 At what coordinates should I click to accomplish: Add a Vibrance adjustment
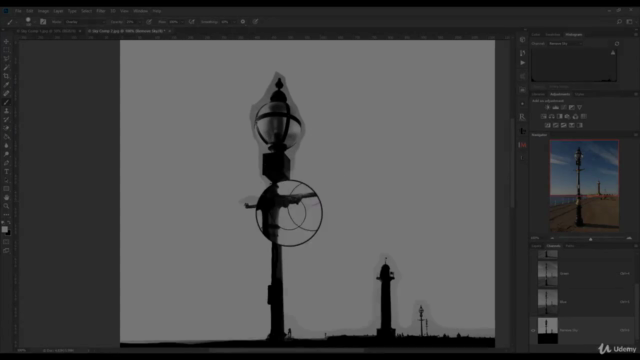[580, 107]
